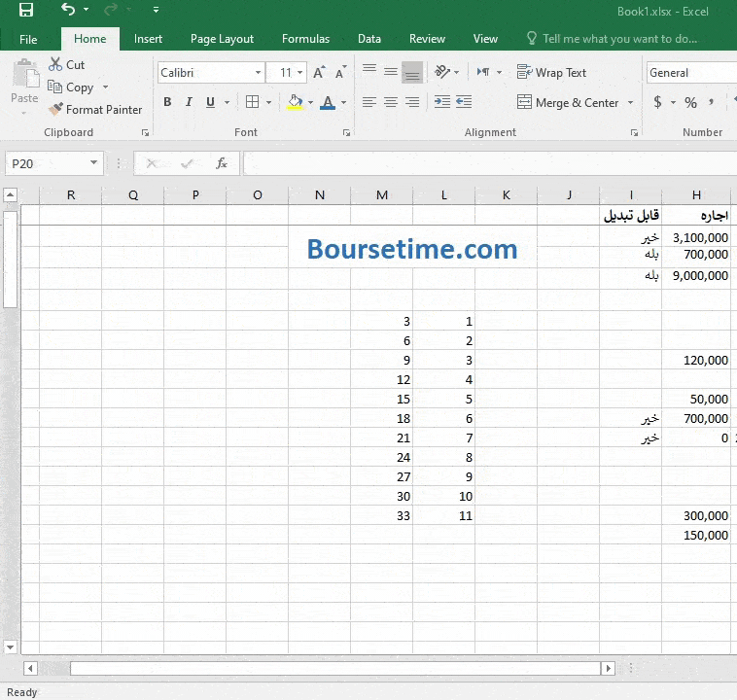
Task: Click Decrease Indent icon
Action: [442, 102]
